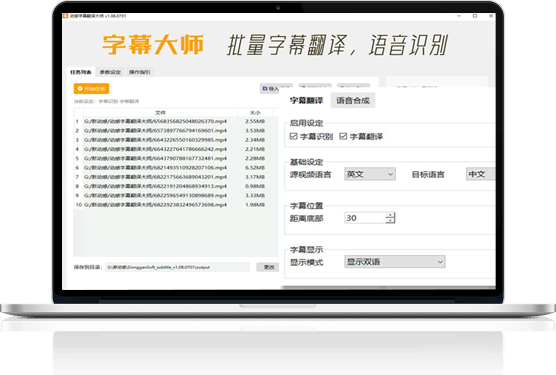Toggle the 字幕翻译 checkbox under 启用设定
This screenshot has height=375, width=556.
click(x=343, y=136)
